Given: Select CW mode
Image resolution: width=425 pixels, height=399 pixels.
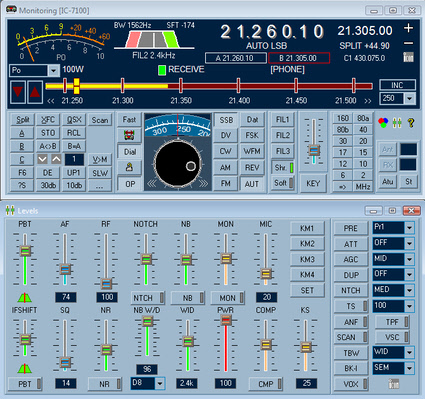Looking at the screenshot, I should coord(226,151).
